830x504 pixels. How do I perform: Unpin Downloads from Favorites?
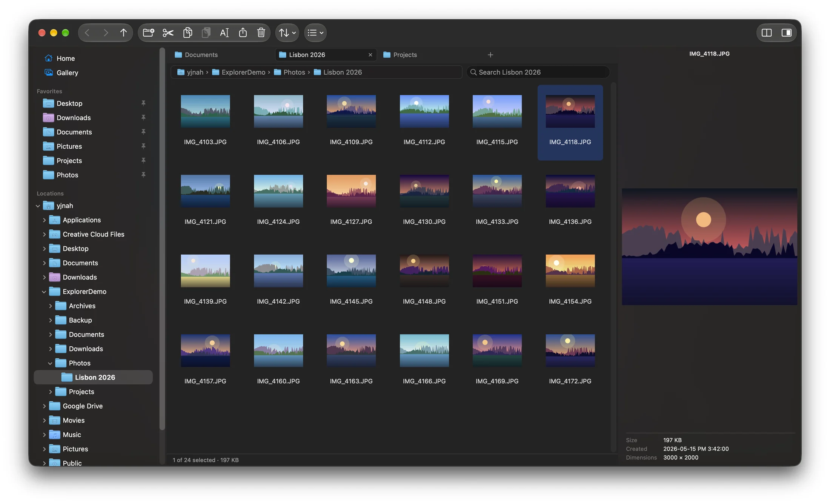143,118
